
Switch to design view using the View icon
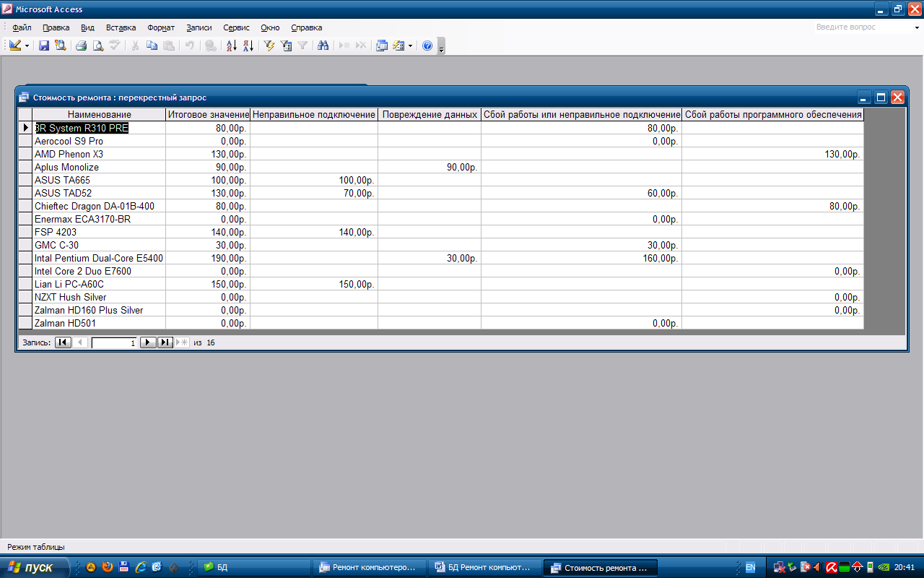click(x=15, y=46)
